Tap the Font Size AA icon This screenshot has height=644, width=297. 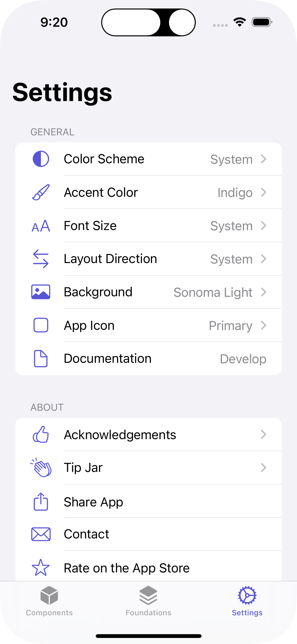click(41, 226)
